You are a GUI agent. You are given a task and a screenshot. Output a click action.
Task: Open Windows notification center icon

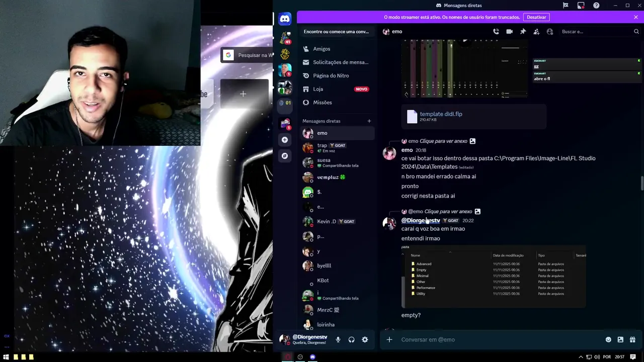tap(633, 357)
